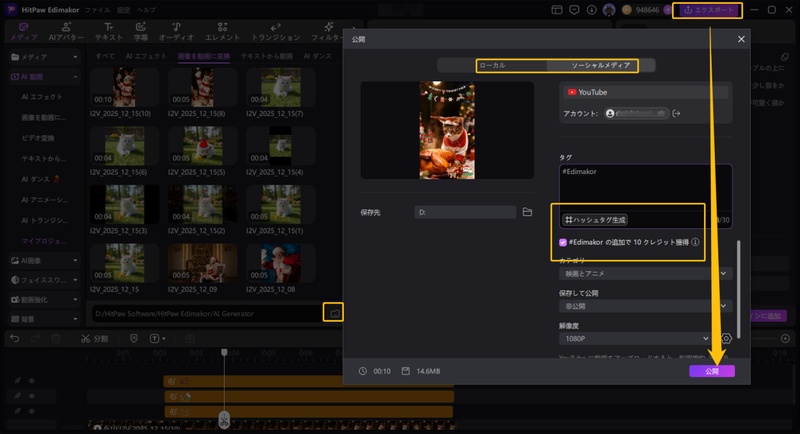Switch to the ローカル export tab
800x434 pixels.
(492, 65)
